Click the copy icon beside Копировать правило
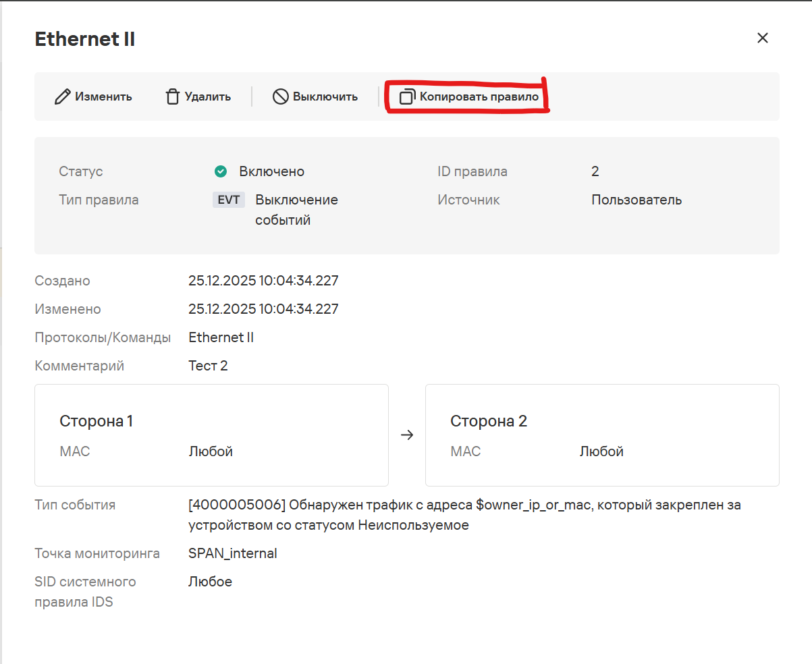The height and width of the screenshot is (664, 812). [406, 97]
